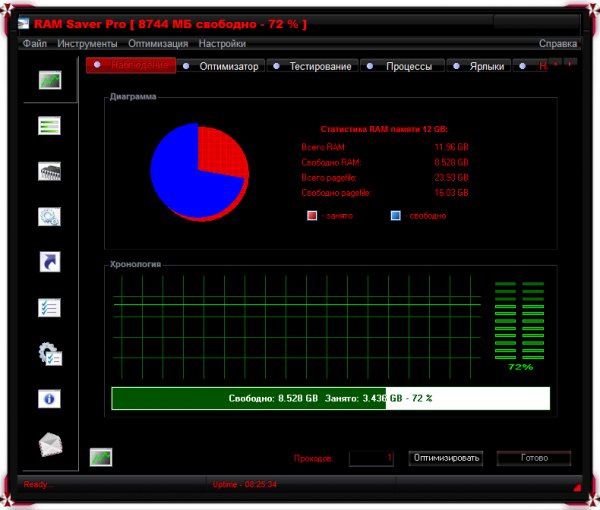Click the Проходов number input field
Viewport: 600px width, 510px height.
371,458
